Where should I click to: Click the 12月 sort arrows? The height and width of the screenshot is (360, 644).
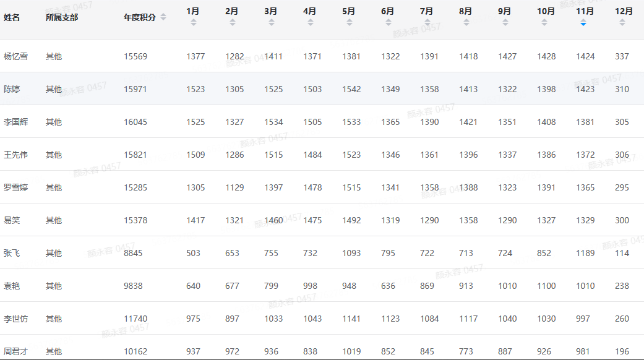click(622, 23)
